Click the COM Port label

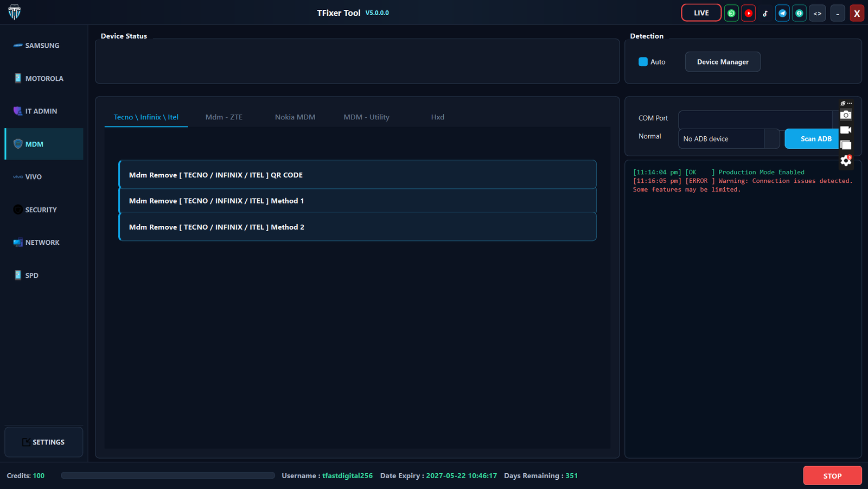[x=653, y=118]
